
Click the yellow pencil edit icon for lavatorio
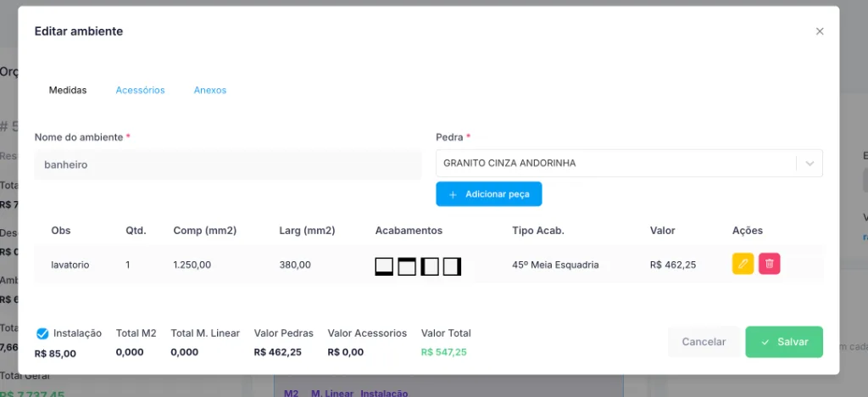tap(743, 264)
